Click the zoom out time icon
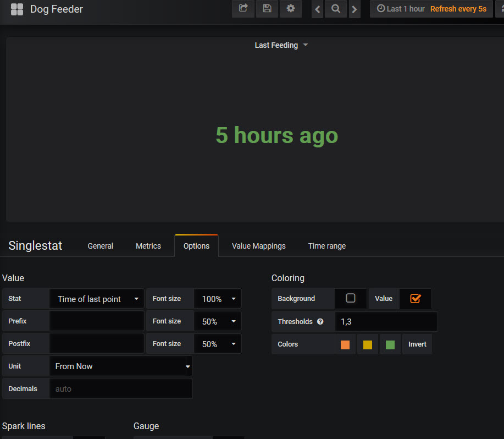The image size is (504, 439). pos(336,9)
